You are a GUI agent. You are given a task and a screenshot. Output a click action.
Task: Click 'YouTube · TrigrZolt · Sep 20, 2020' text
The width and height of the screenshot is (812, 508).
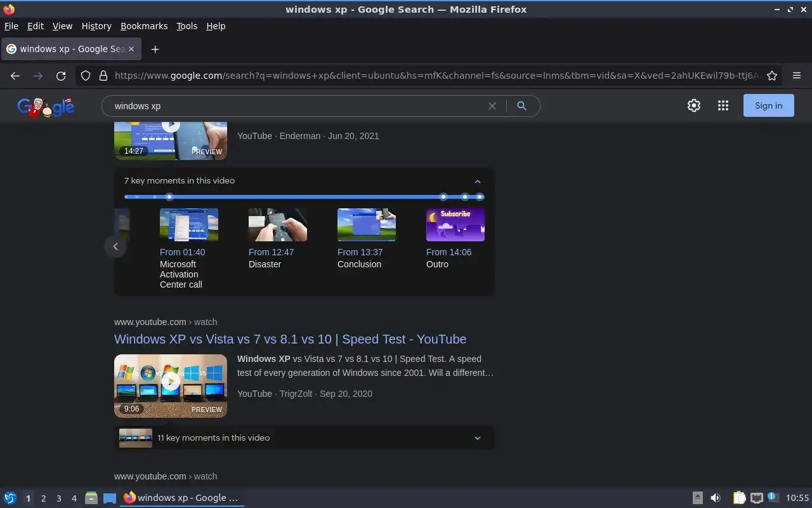coord(304,394)
